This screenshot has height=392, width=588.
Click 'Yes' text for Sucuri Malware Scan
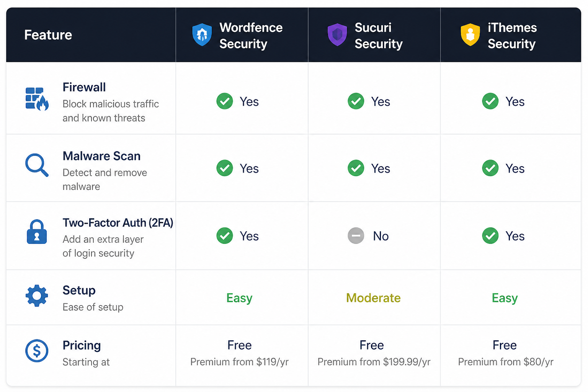(381, 169)
